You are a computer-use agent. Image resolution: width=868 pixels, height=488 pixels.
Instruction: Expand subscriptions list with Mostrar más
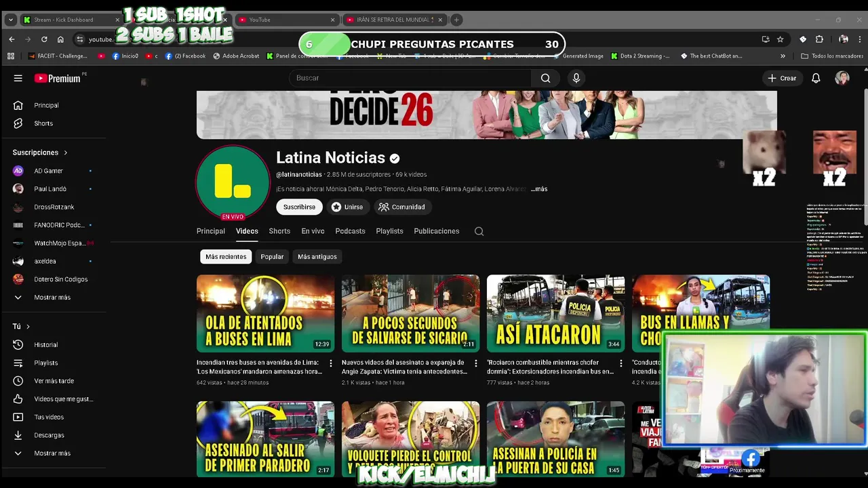point(53,298)
